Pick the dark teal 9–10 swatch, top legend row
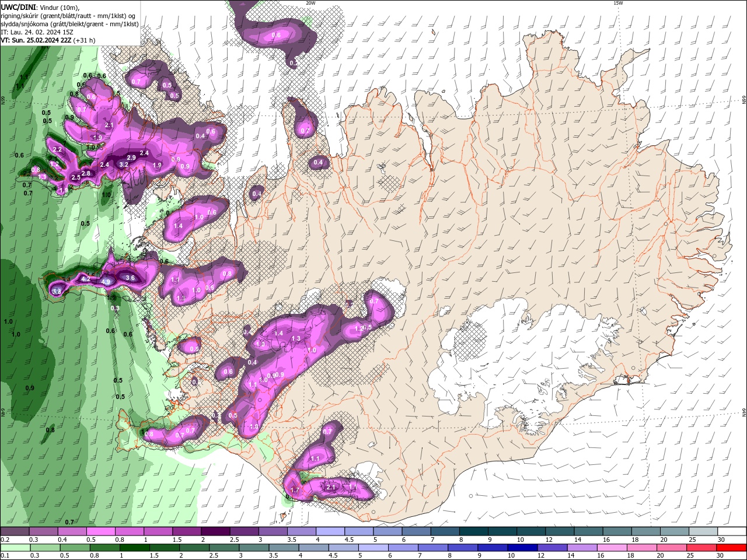Screen dimensions: 747x560 click(x=502, y=531)
